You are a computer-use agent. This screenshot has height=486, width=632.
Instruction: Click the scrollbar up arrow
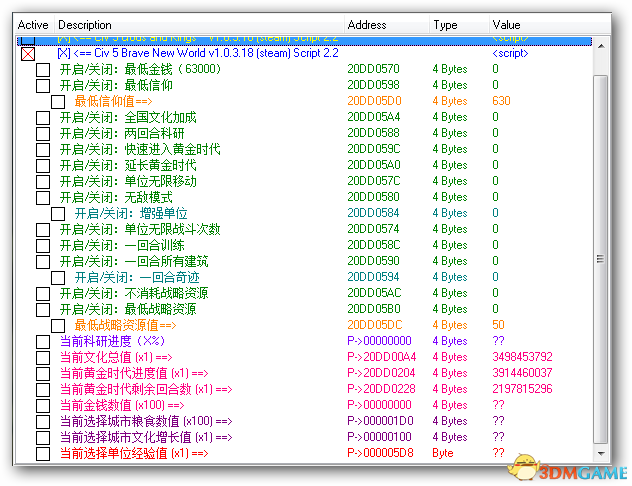(601, 47)
